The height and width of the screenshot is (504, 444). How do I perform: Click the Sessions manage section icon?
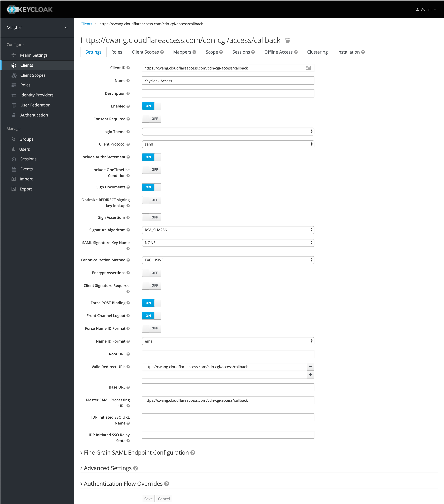14,159
